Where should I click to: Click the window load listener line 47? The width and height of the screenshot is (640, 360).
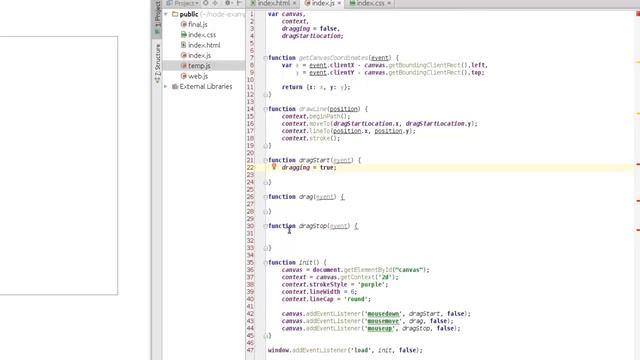pyautogui.click(x=345, y=350)
